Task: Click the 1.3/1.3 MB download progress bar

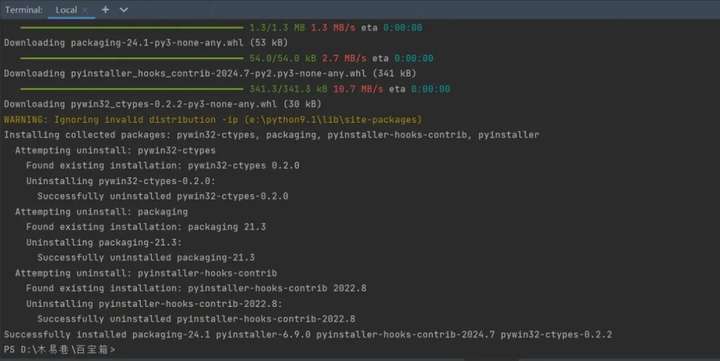Action: click(132, 28)
